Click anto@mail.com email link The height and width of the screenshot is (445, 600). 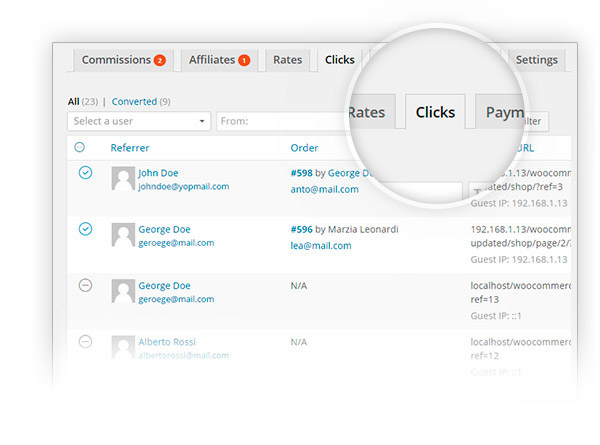(x=324, y=189)
